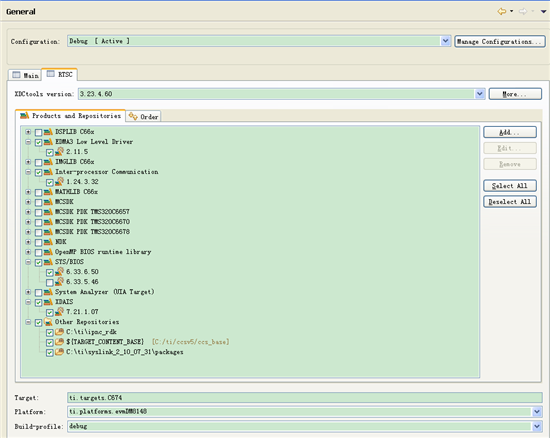Click the Remove button
The width and height of the screenshot is (550, 438).
tap(510, 164)
